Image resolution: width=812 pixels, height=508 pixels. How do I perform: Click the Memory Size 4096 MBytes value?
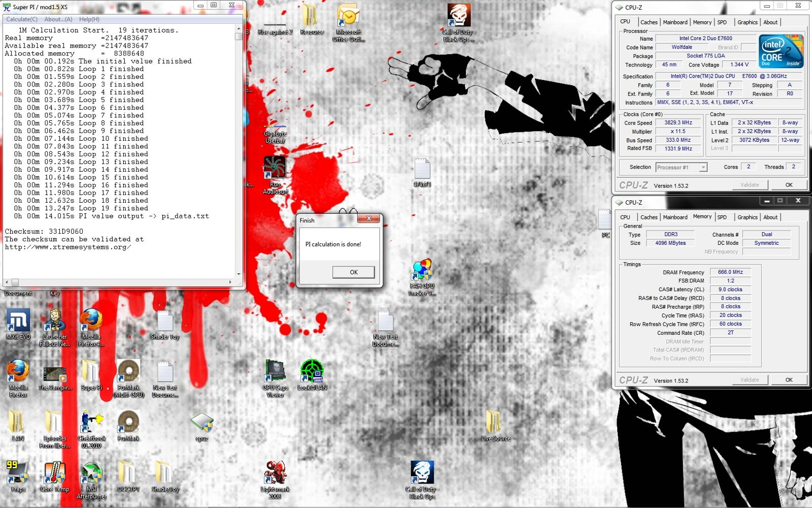coord(670,243)
